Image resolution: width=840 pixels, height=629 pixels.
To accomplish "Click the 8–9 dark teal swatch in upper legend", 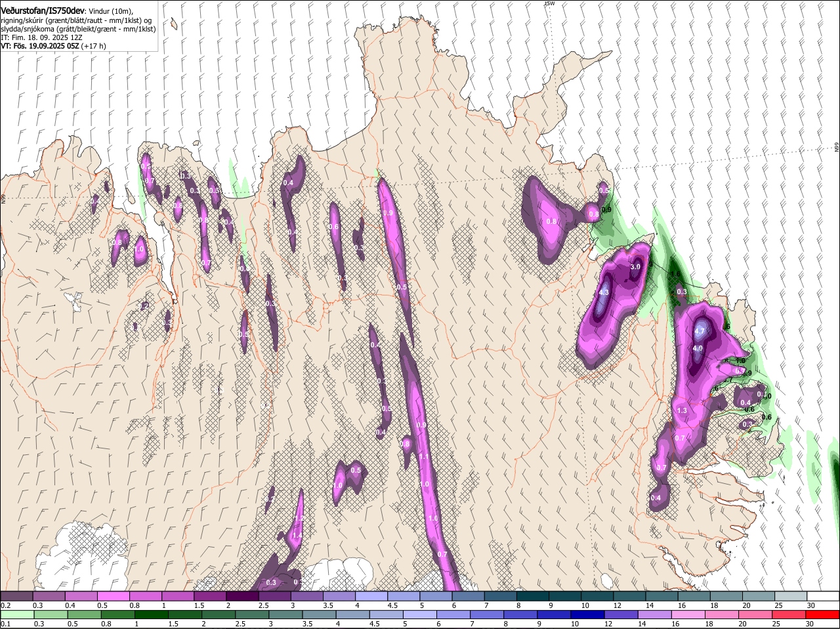I will tap(534, 596).
